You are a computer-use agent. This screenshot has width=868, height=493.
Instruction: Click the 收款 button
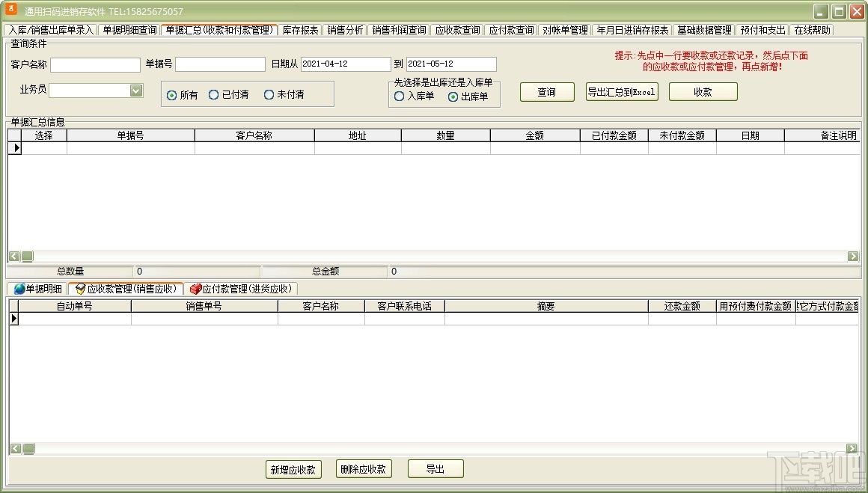[703, 91]
